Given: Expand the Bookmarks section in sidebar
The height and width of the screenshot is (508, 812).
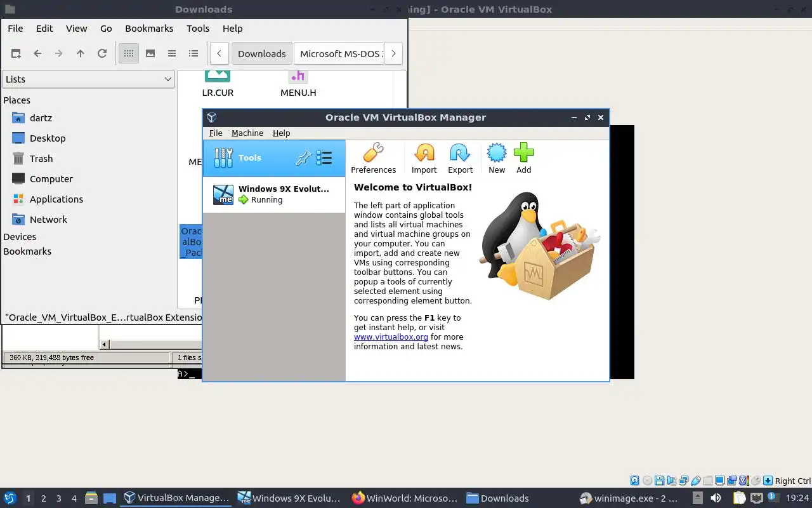Looking at the screenshot, I should click(x=27, y=251).
